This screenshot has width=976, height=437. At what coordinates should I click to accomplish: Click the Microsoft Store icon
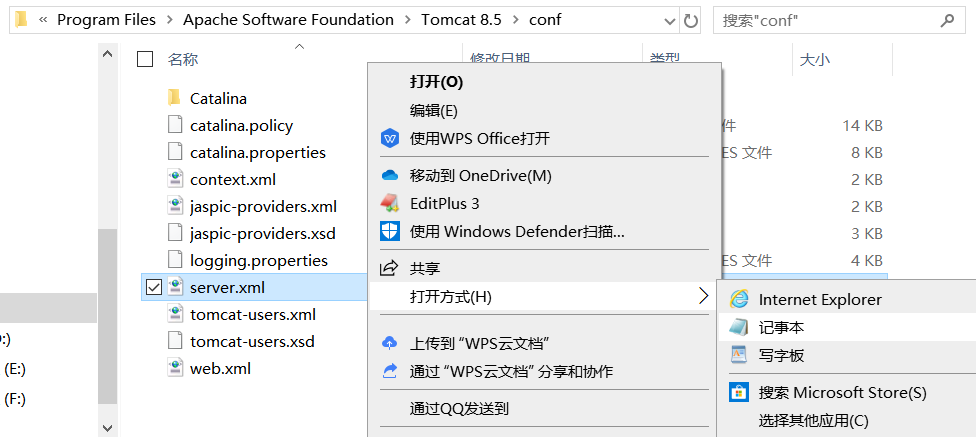point(739,392)
